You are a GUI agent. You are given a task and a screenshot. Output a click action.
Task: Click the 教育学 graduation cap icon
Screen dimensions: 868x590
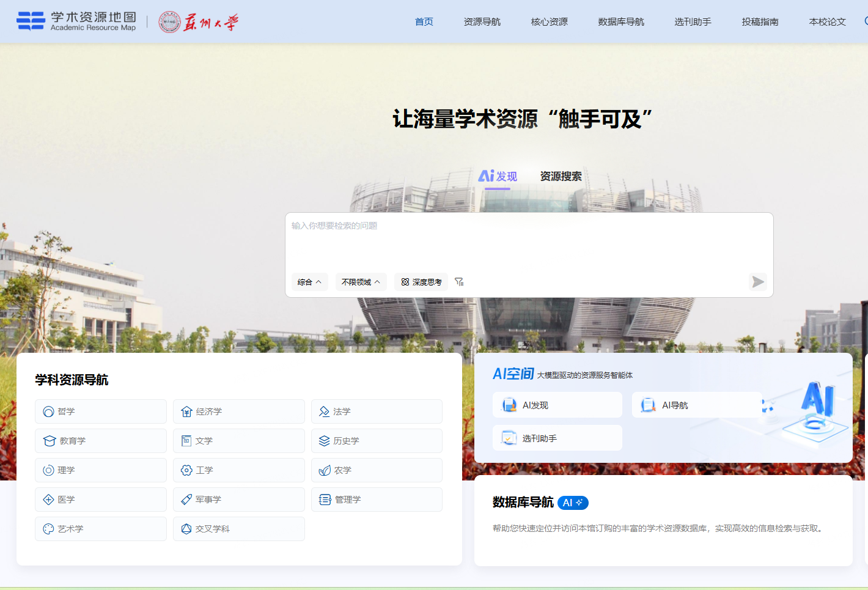50,441
